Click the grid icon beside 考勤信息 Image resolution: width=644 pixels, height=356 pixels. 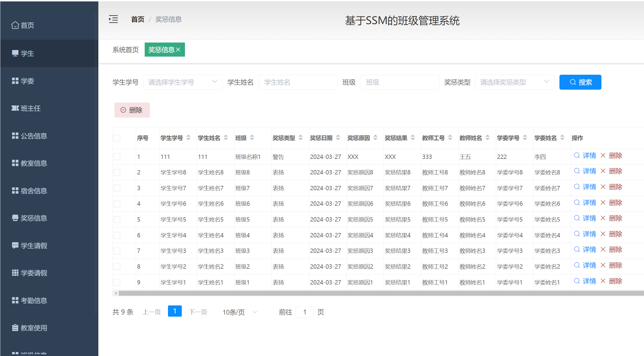pyautogui.click(x=15, y=300)
